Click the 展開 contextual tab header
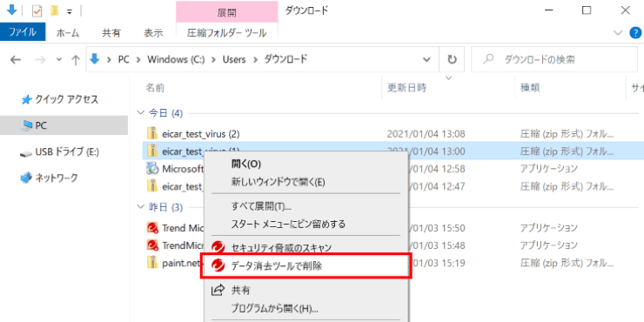This screenshot has width=644, height=322. pos(227,13)
